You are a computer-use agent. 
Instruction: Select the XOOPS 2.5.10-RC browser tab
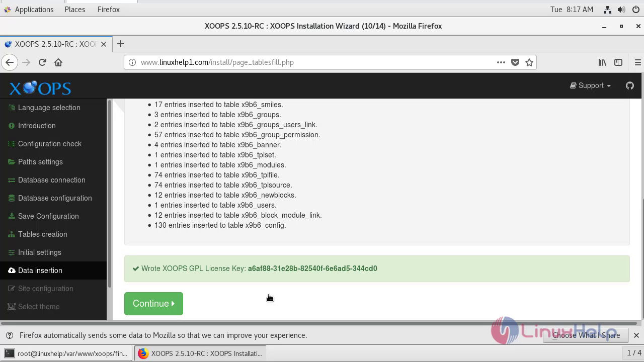[55, 44]
